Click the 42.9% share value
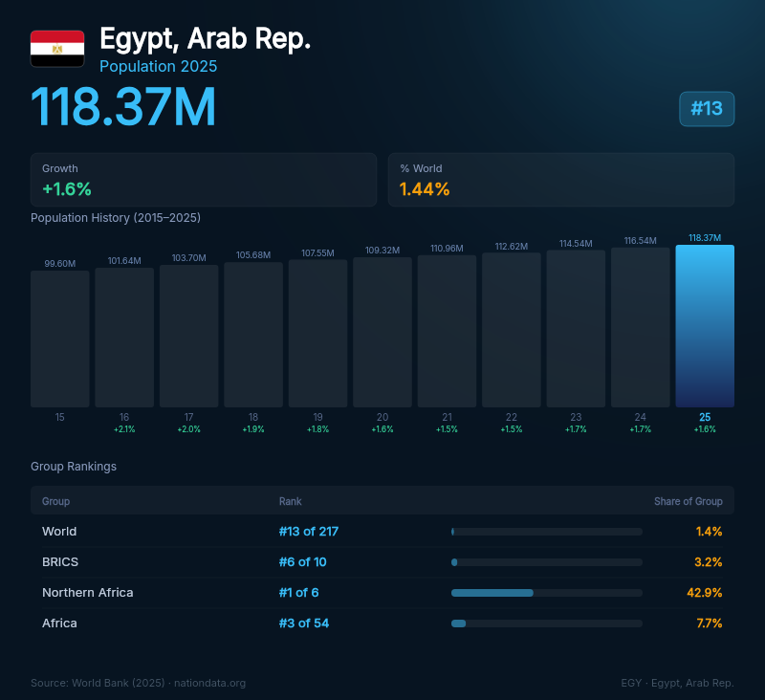The width and height of the screenshot is (765, 700). (705, 592)
